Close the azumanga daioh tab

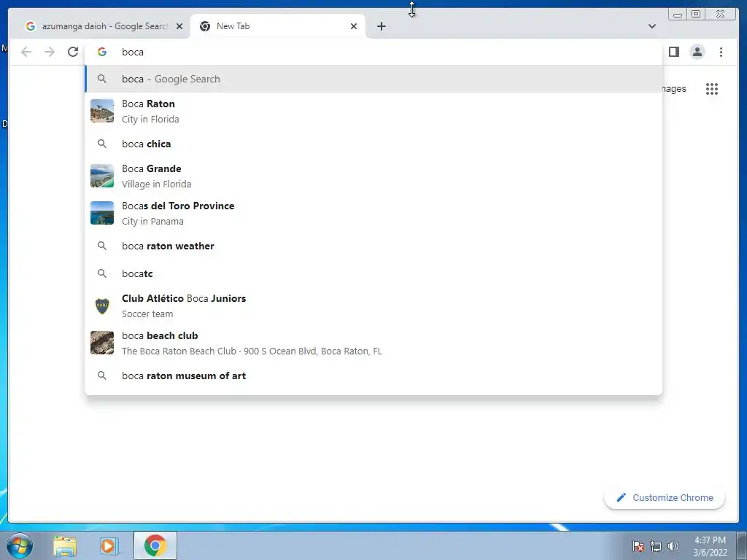tap(179, 26)
